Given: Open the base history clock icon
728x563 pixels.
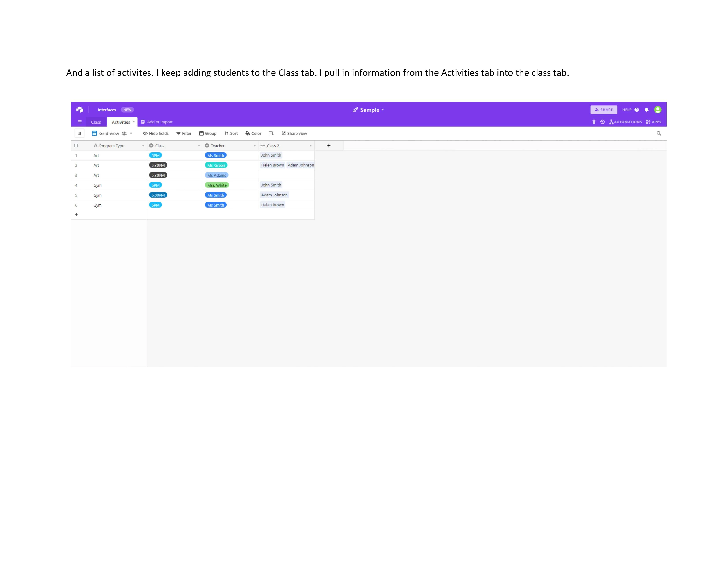Looking at the screenshot, I should pos(602,122).
